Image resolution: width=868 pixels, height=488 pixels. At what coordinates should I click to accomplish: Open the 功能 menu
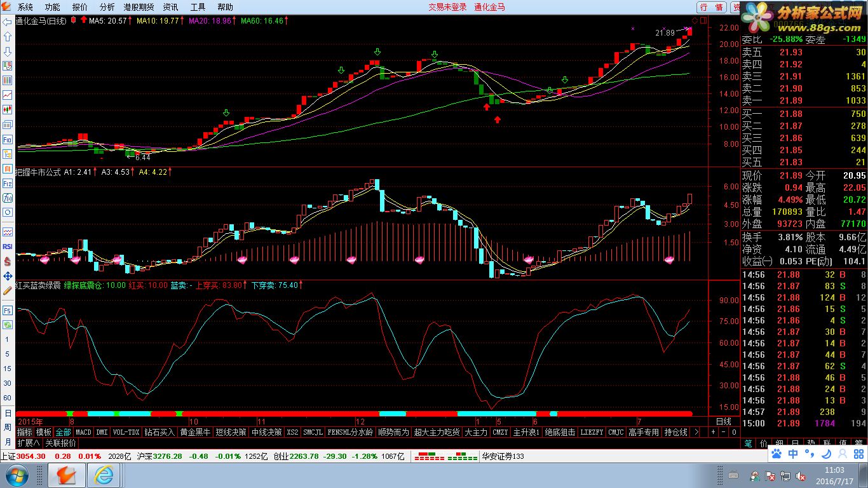click(53, 7)
